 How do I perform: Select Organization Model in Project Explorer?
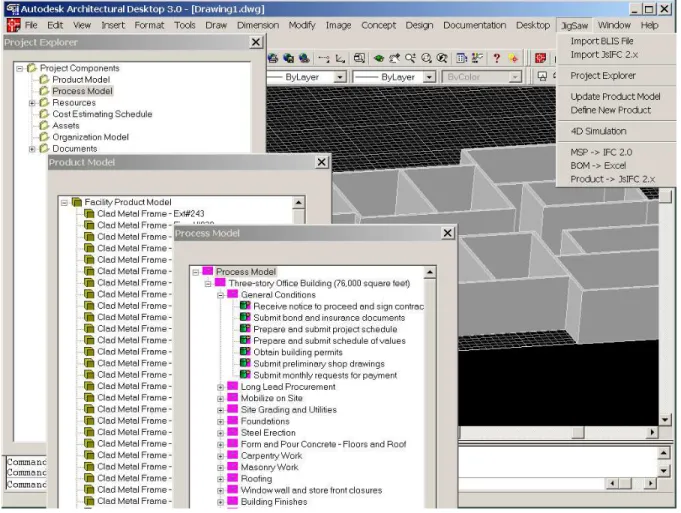pyautogui.click(x=90, y=137)
